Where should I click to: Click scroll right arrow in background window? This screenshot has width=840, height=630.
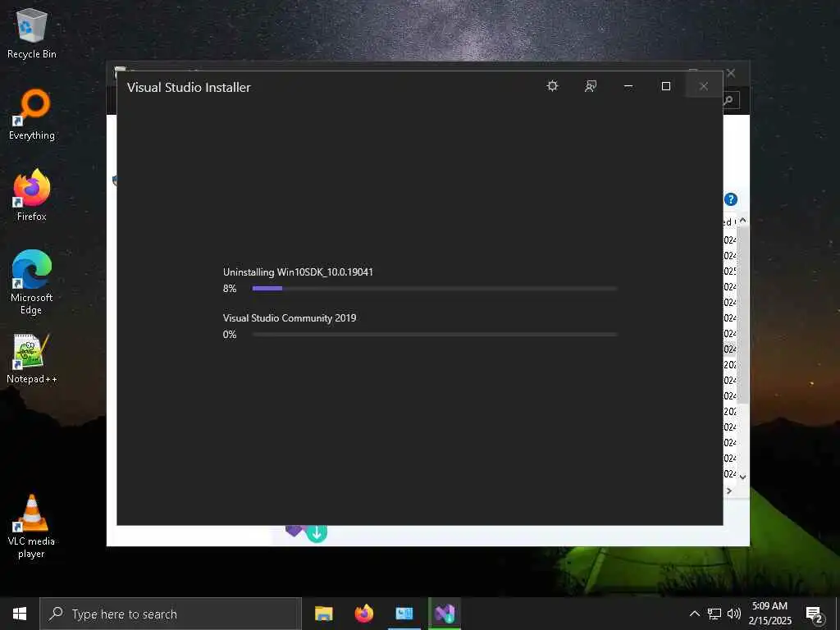729,491
